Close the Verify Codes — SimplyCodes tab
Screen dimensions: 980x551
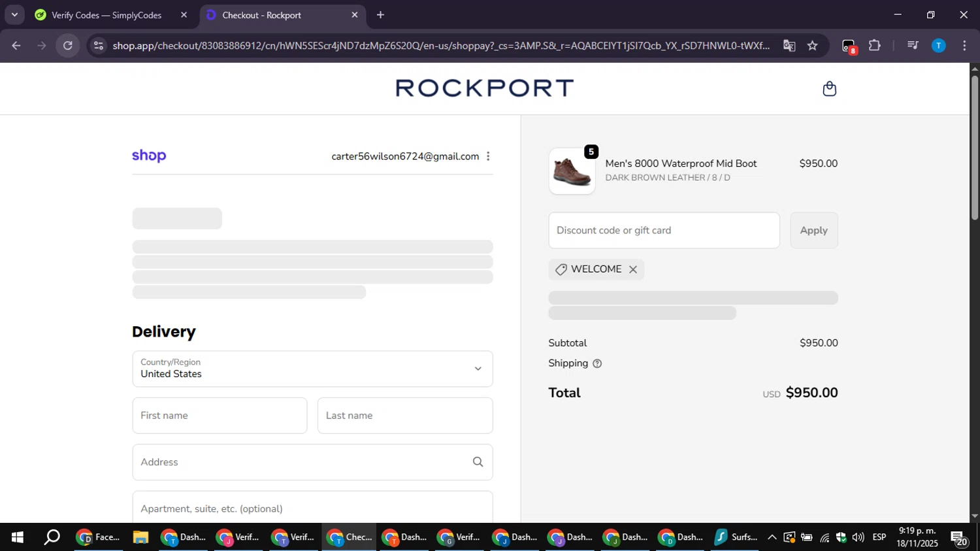click(x=184, y=15)
